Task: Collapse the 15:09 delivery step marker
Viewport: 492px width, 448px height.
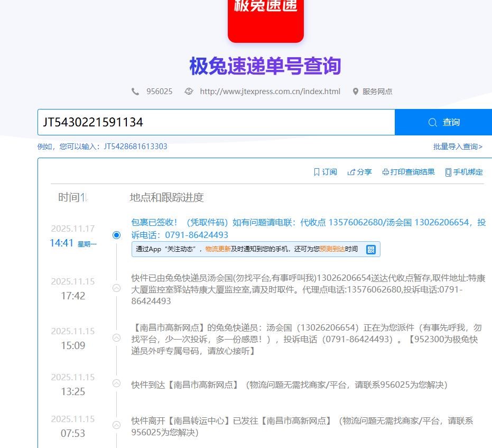Action: click(117, 338)
